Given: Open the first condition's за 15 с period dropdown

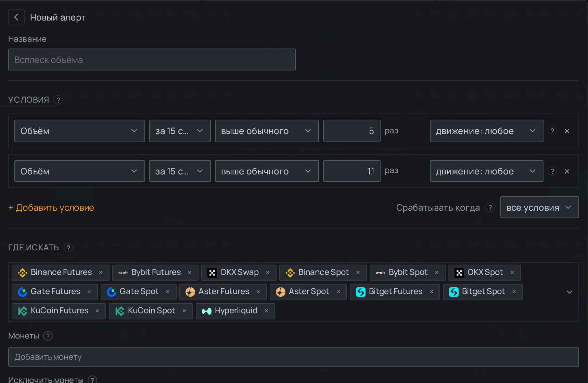Looking at the screenshot, I should click(x=180, y=131).
